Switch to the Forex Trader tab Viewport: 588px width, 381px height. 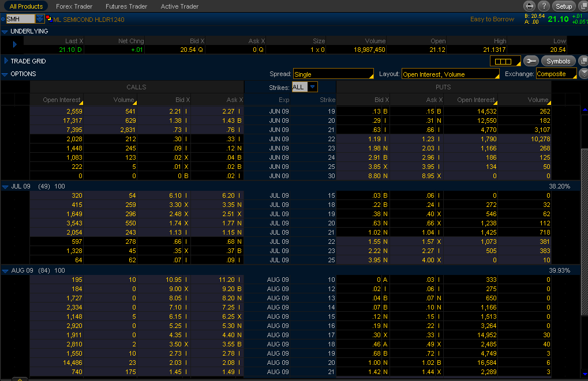pyautogui.click(x=74, y=6)
